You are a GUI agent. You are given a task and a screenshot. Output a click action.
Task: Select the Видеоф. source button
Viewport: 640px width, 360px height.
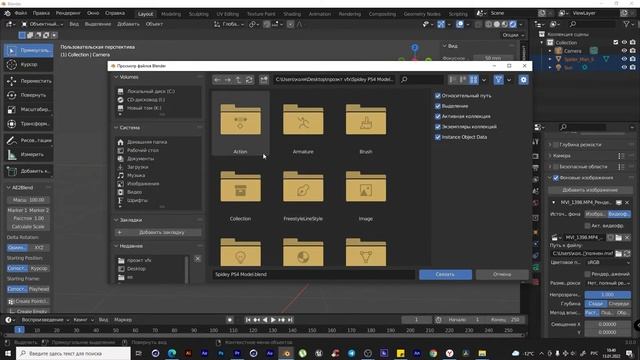point(619,214)
